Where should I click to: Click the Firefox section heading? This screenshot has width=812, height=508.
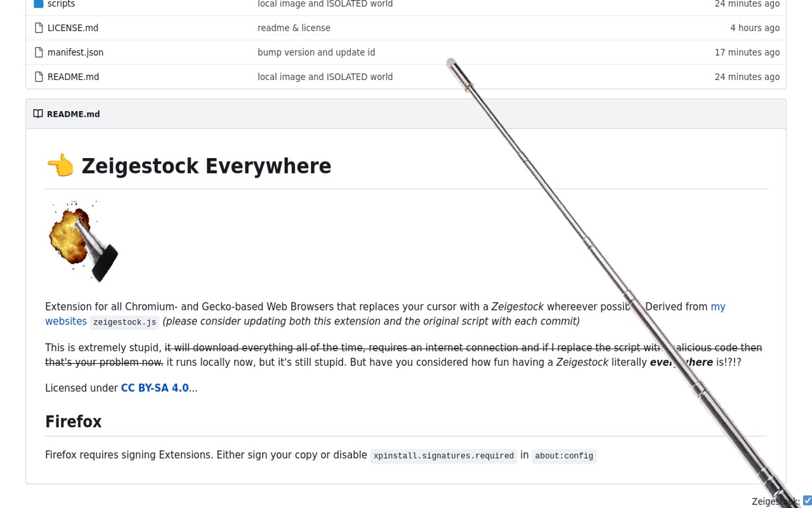click(x=74, y=422)
